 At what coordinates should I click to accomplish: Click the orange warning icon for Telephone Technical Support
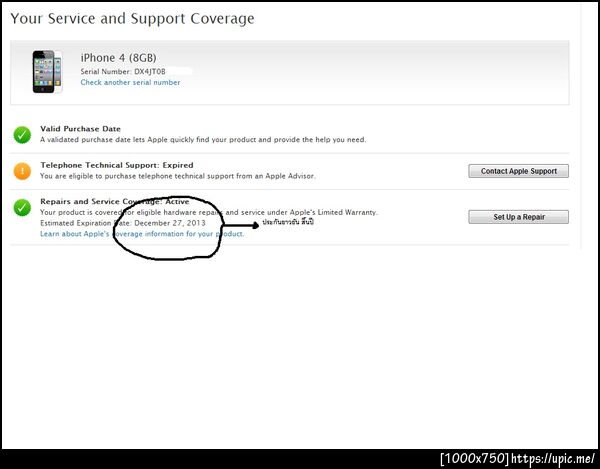coord(22,171)
